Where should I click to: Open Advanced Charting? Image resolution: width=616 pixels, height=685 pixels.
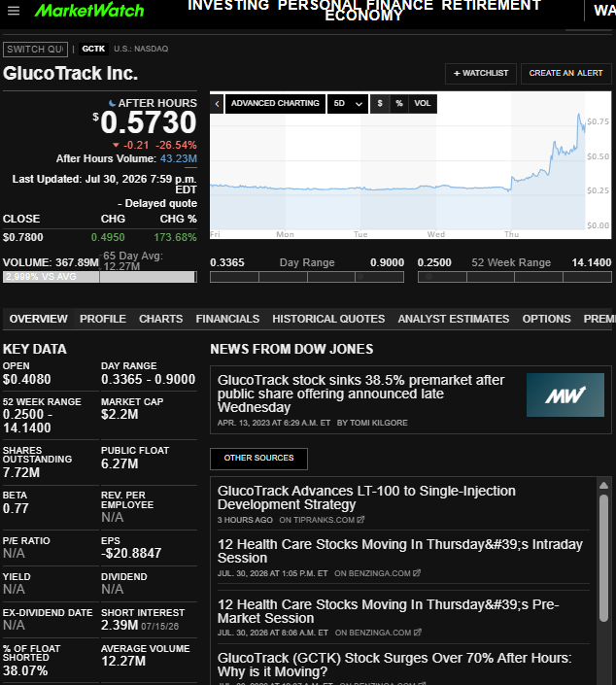[x=275, y=104]
